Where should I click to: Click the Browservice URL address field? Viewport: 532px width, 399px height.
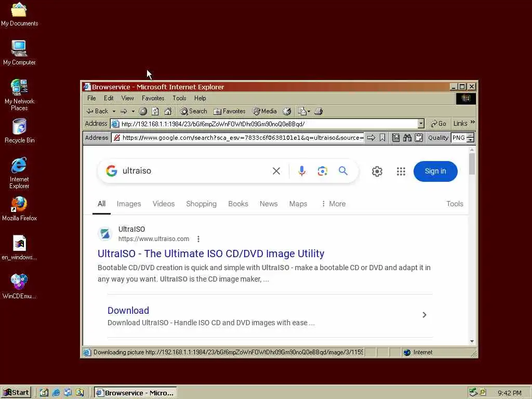(x=243, y=138)
